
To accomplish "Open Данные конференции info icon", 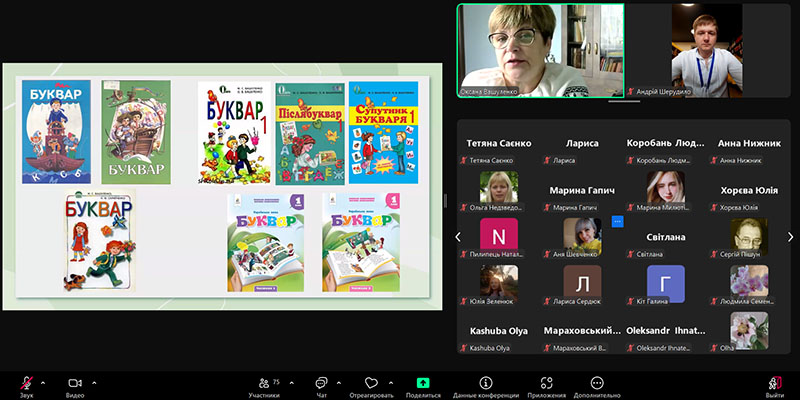I will (x=486, y=383).
